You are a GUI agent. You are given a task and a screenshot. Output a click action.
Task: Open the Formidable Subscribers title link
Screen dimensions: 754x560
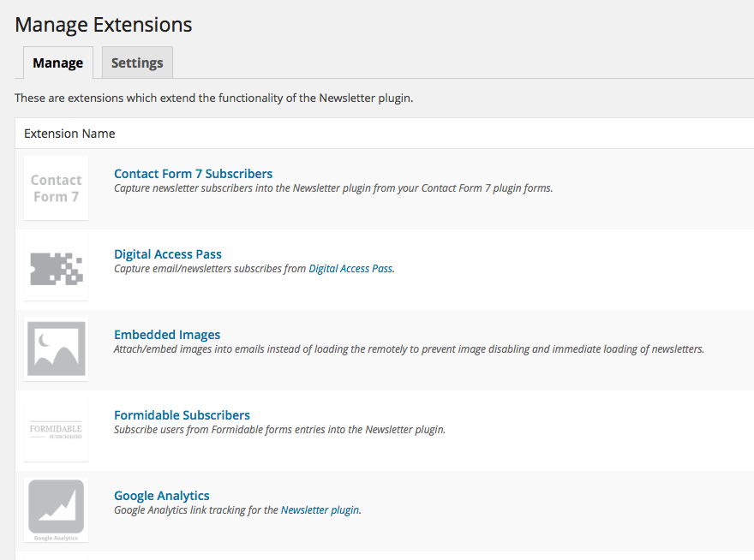[x=182, y=415]
